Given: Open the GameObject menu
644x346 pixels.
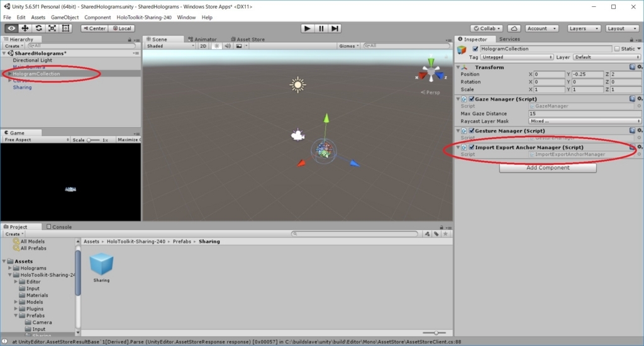Looking at the screenshot, I should click(65, 17).
